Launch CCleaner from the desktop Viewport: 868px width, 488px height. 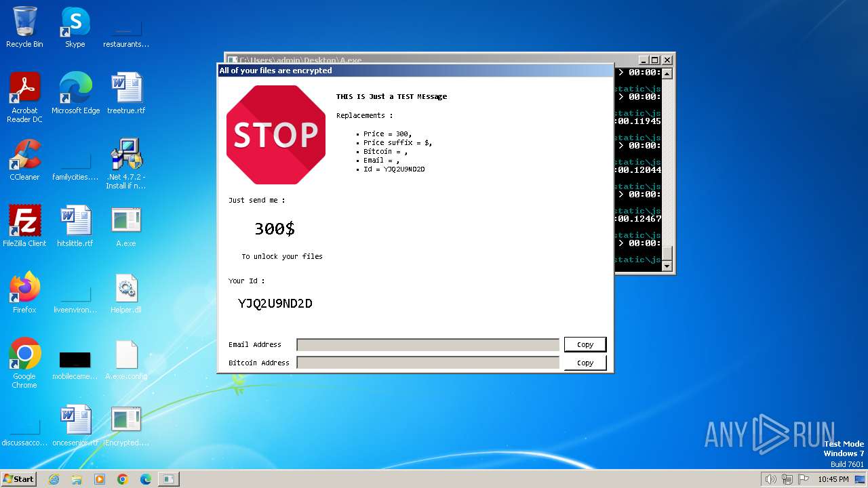(x=24, y=160)
